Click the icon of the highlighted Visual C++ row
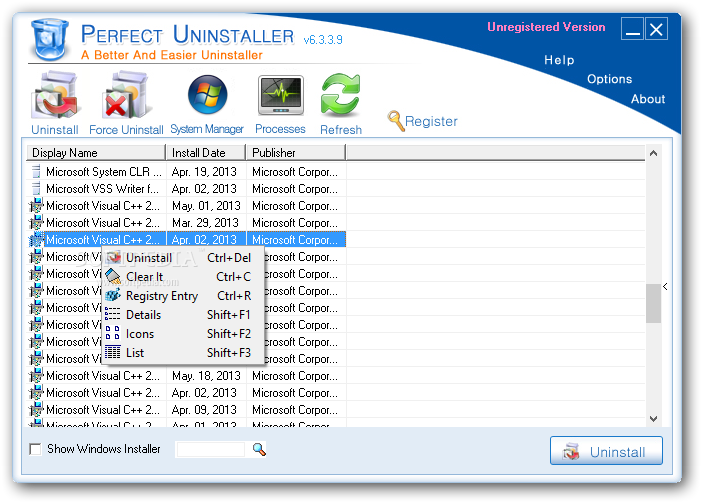Image resolution: width=702 pixels, height=503 pixels. click(36, 240)
